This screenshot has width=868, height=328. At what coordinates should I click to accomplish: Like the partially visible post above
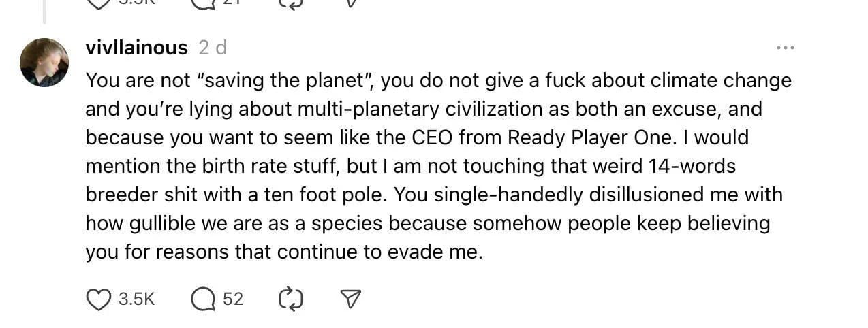tap(99, 3)
